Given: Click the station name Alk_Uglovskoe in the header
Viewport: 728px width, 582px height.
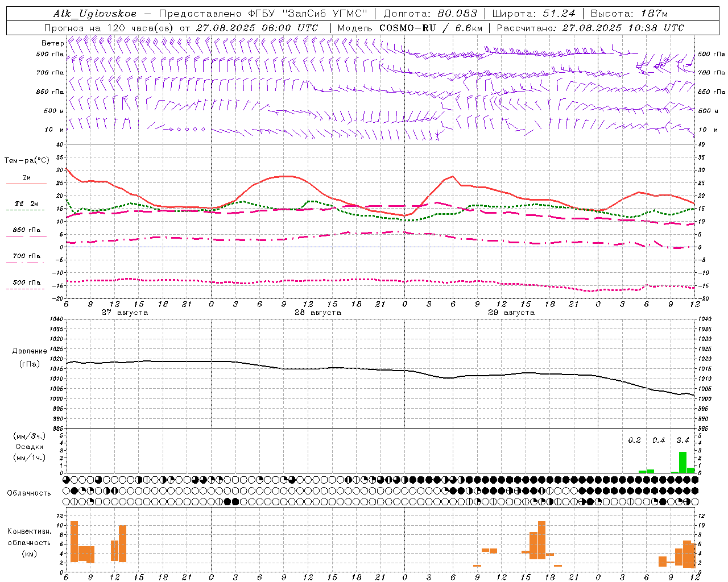Looking at the screenshot, I should [95, 14].
